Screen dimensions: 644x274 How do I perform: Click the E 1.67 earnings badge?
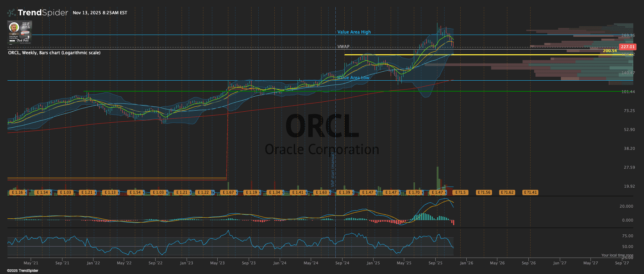(228, 193)
